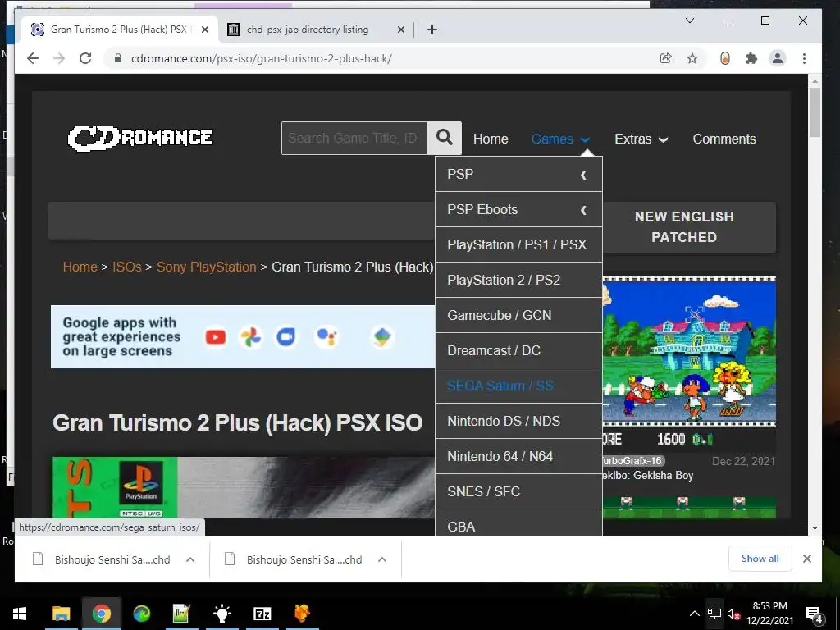Click Home breadcrumb link
Image resolution: width=840 pixels, height=630 pixels.
[x=80, y=267]
